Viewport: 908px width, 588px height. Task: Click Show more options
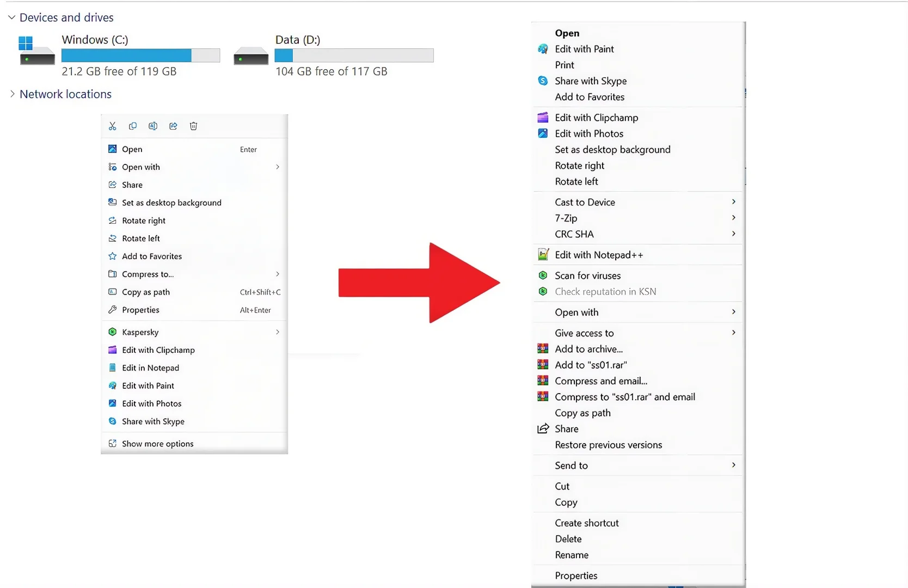[194, 444]
